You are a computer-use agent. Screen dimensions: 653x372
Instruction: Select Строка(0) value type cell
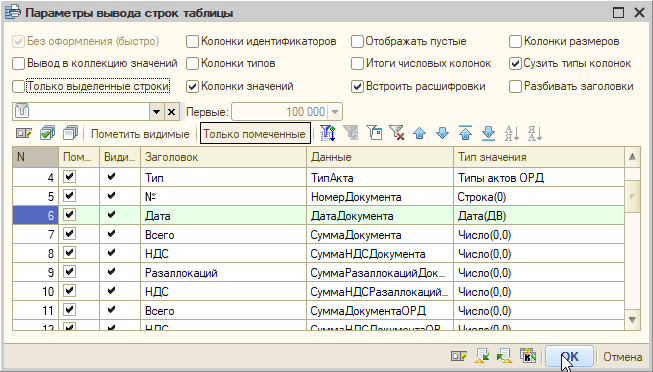[539, 197]
